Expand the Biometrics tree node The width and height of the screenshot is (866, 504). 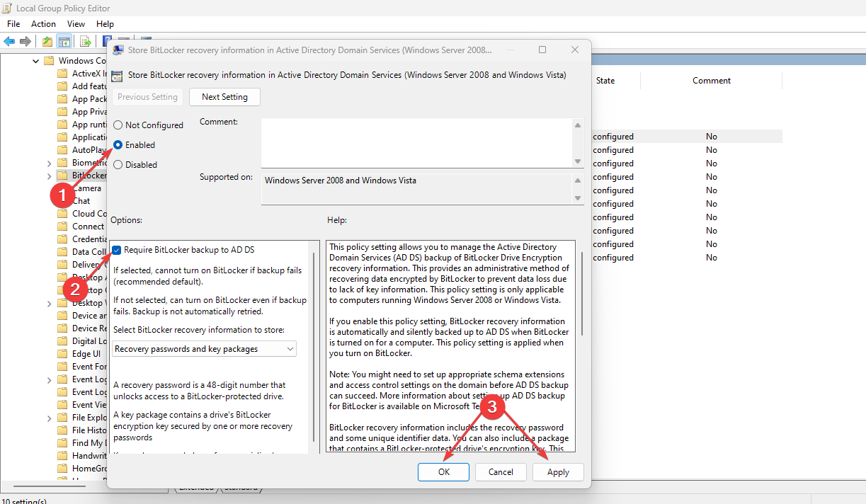(x=49, y=163)
